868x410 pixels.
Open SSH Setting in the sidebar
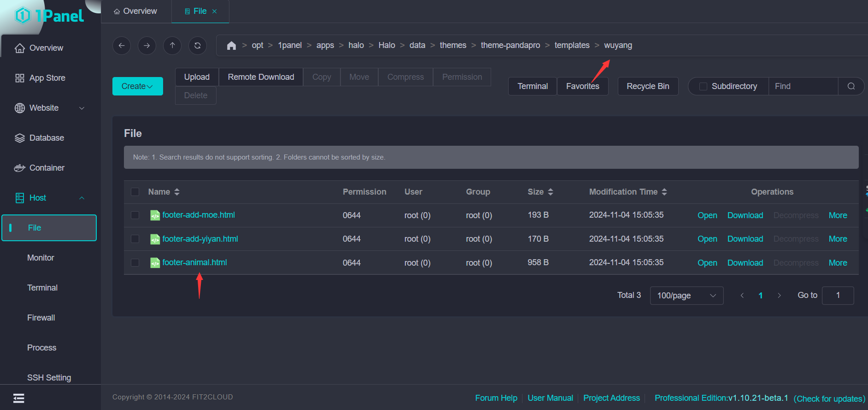click(x=49, y=378)
